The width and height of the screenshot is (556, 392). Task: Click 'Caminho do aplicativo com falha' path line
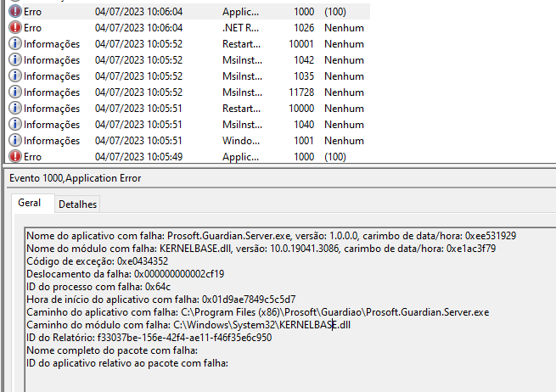[x=258, y=312]
